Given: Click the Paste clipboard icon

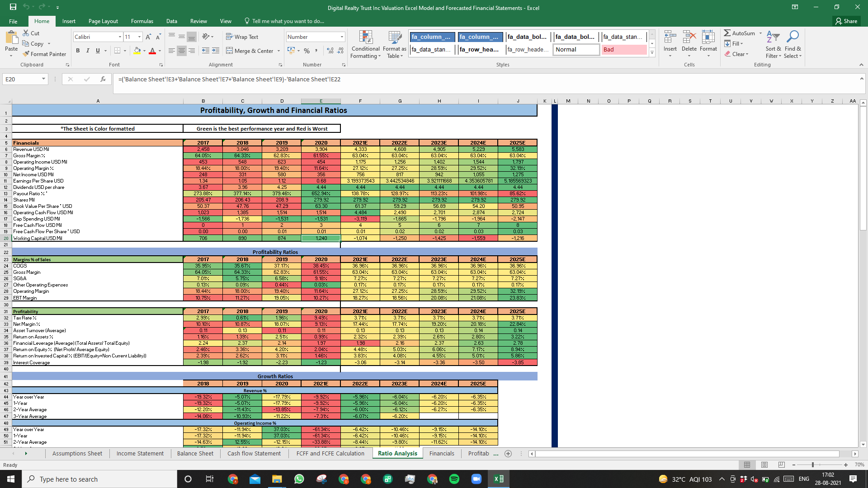Looking at the screenshot, I should tap(11, 38).
